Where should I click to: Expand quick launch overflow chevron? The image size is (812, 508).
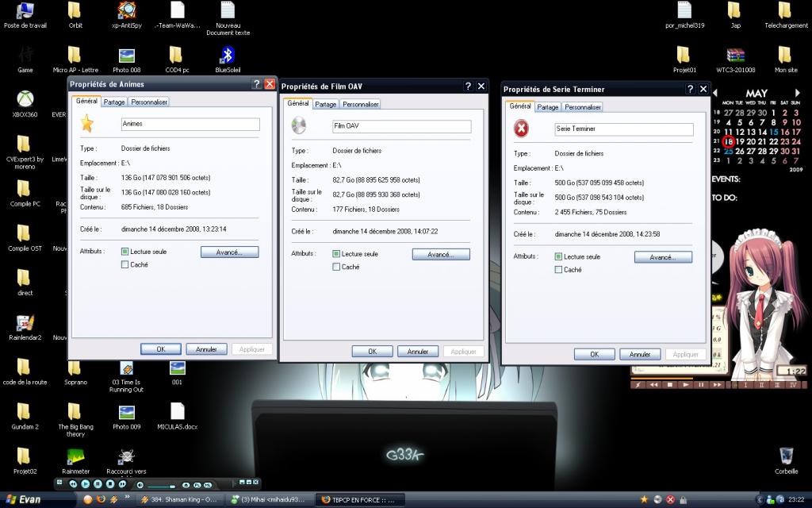[127, 498]
